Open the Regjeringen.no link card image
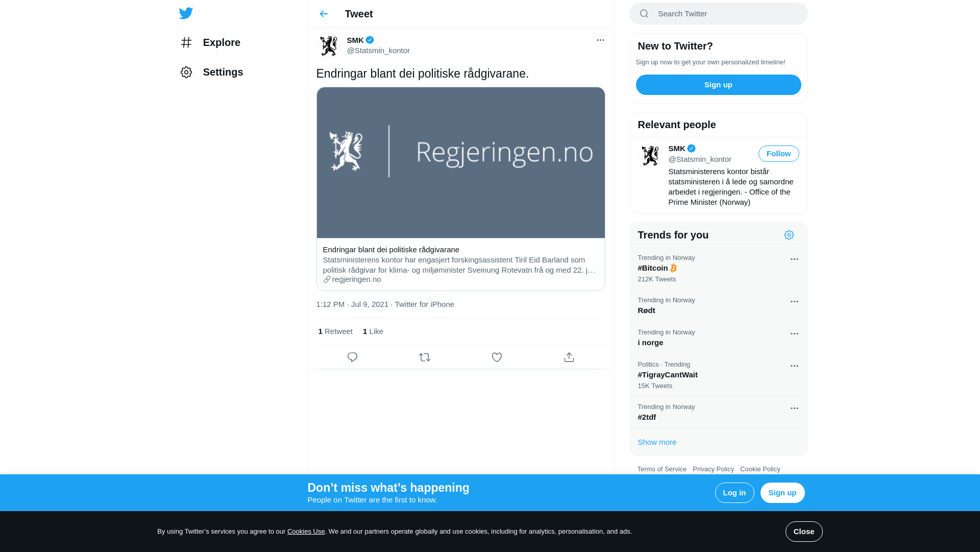The image size is (980, 552). [460, 162]
